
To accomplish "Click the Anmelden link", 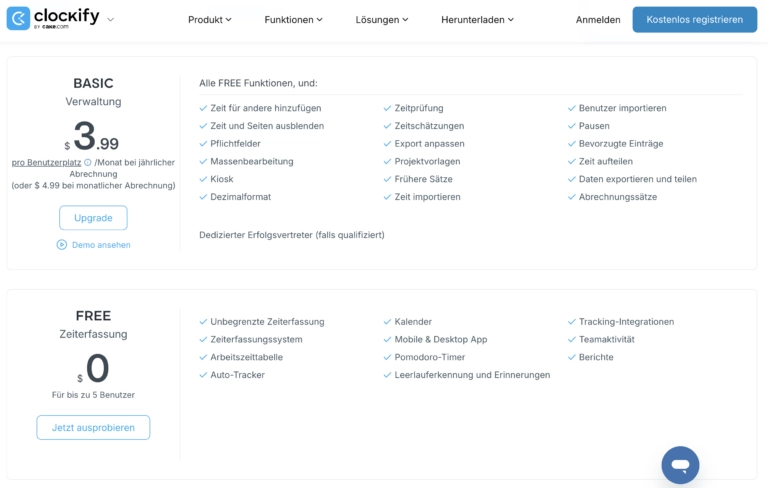I will point(598,20).
